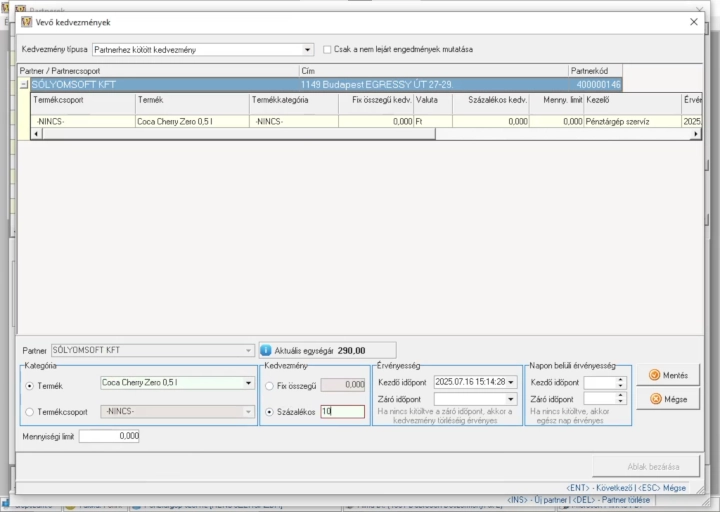Click the blue info icon beside Aktuális egységár
Screen dimensions: 720x512
pyautogui.click(x=265, y=350)
